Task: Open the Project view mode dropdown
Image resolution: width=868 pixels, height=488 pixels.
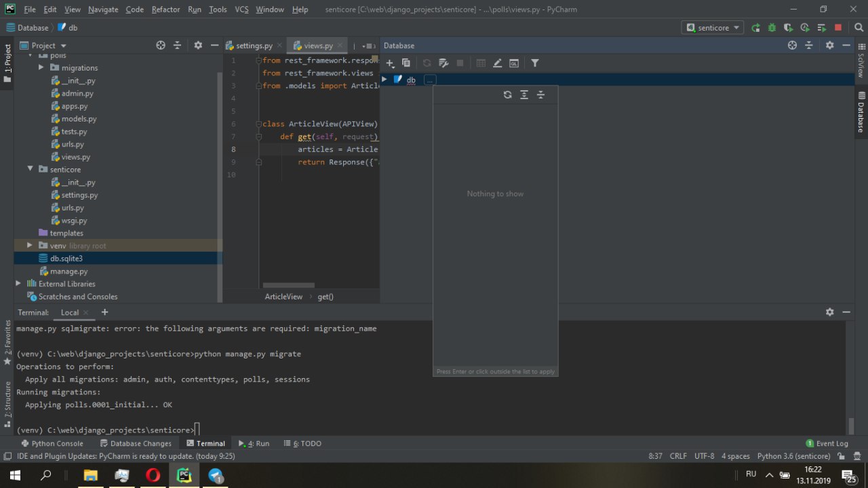Action: (x=43, y=45)
